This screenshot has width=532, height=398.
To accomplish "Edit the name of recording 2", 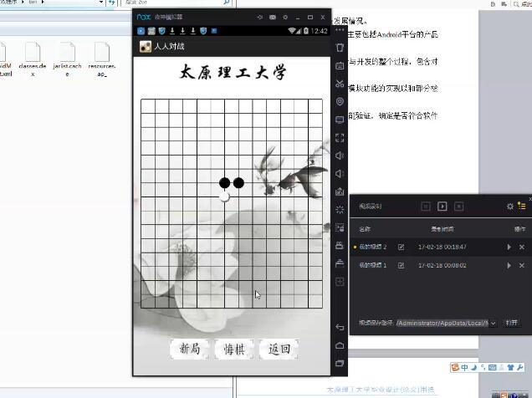I will pyautogui.click(x=401, y=247).
